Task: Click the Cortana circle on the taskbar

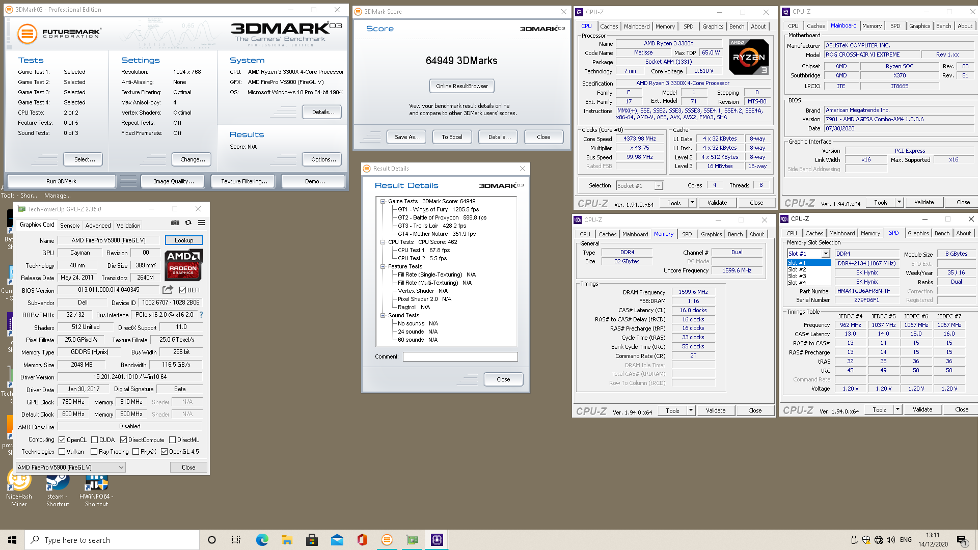Action: pyautogui.click(x=212, y=540)
